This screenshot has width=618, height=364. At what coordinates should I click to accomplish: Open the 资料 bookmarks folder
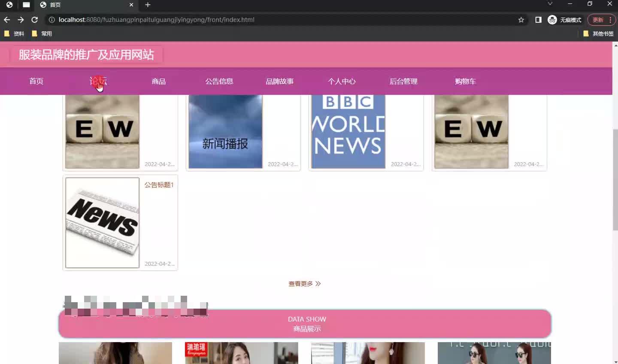click(x=14, y=33)
